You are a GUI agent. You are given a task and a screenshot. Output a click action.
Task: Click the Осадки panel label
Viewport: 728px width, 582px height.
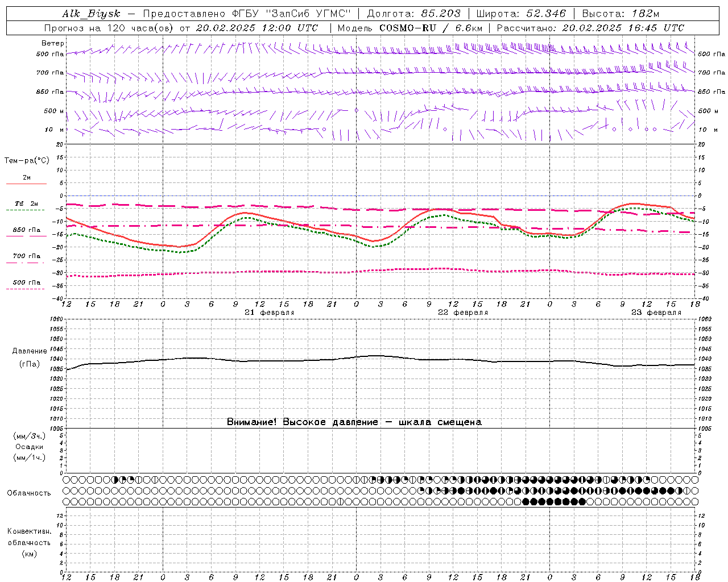[30, 447]
